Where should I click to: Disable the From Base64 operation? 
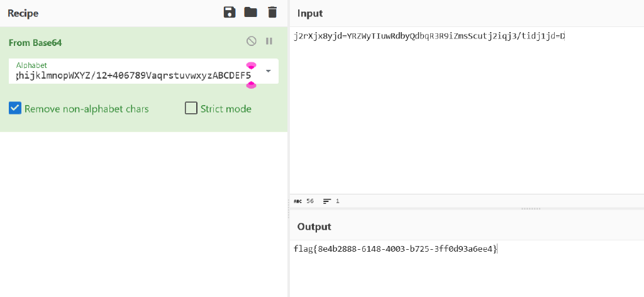tap(252, 42)
